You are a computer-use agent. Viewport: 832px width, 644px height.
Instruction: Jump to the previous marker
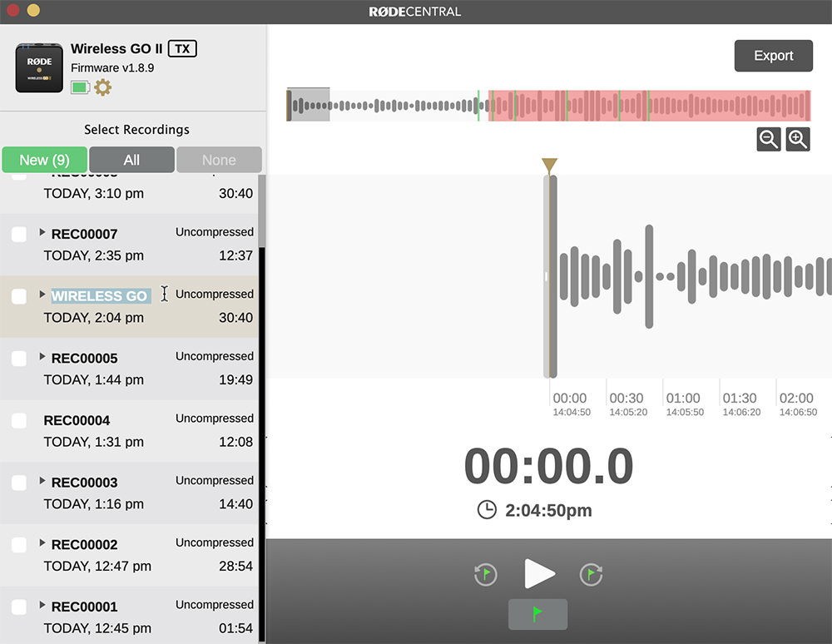coord(486,574)
